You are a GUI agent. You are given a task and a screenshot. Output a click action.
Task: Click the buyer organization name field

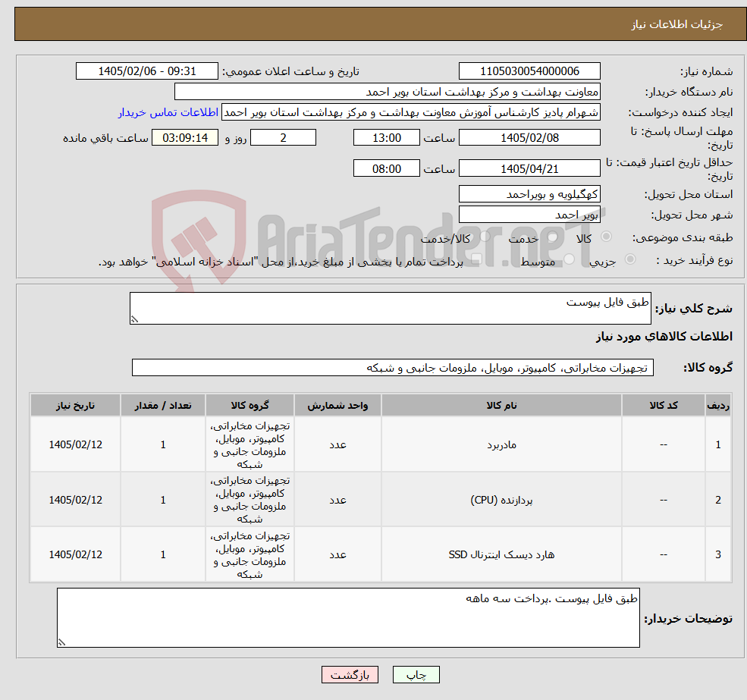click(388, 92)
